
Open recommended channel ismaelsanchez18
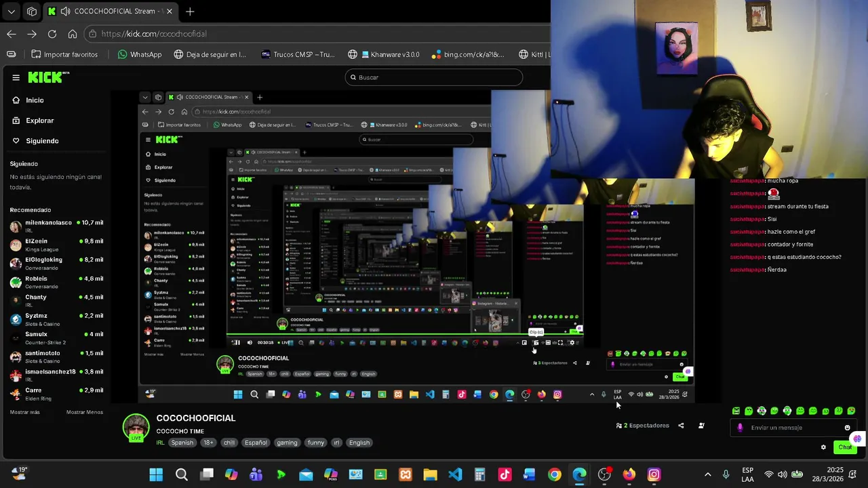(x=57, y=375)
